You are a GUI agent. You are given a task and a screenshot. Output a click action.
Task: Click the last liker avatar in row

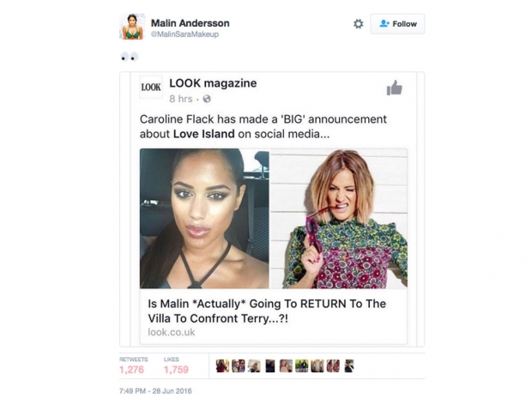click(349, 366)
